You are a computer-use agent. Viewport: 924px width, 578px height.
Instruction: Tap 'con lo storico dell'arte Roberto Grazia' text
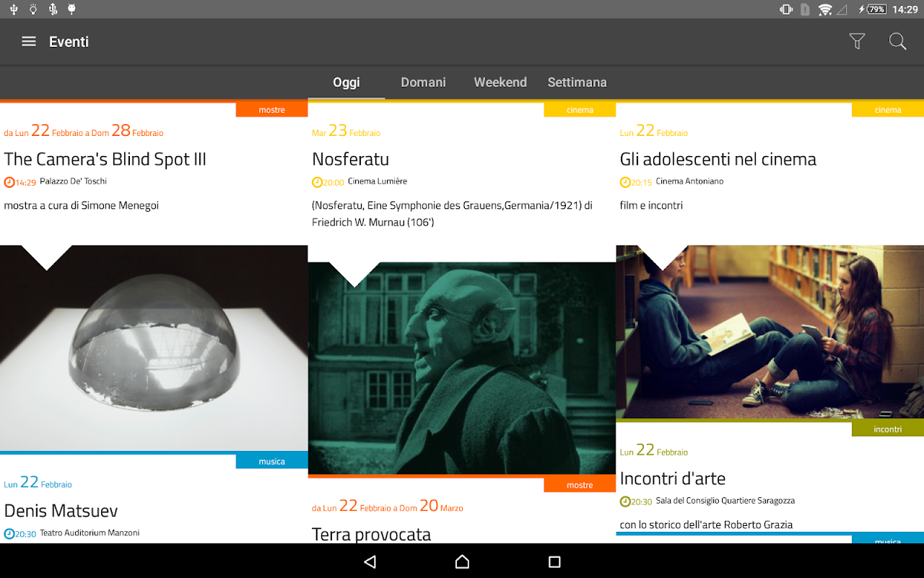point(706,525)
